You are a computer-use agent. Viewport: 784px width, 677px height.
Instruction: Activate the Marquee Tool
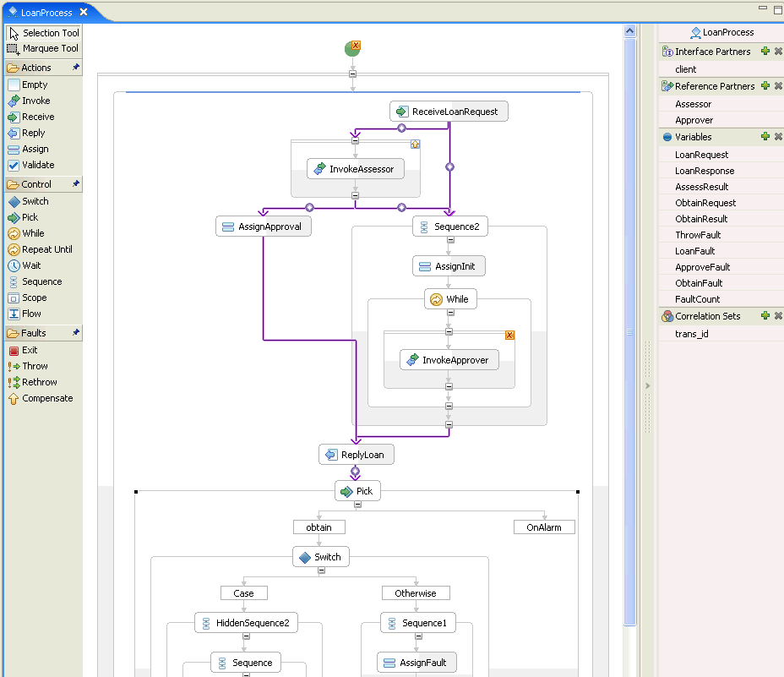(50, 48)
